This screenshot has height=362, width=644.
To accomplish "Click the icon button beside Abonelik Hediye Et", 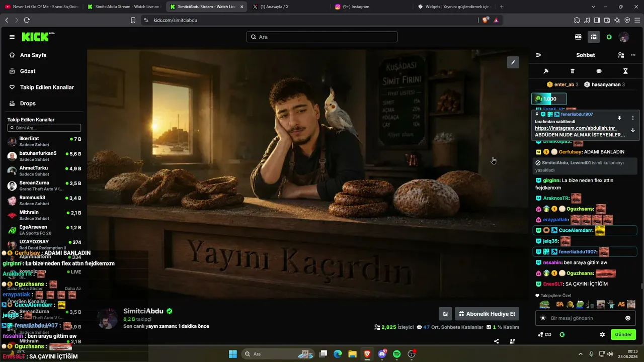I will click(x=445, y=314).
